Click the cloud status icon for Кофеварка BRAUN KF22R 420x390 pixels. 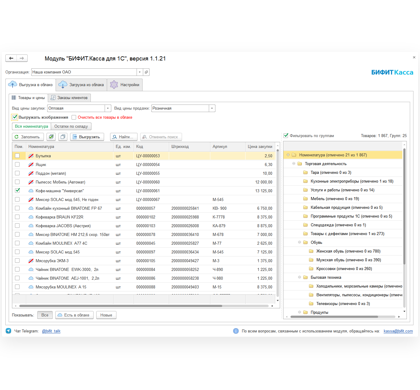pyautogui.click(x=31, y=217)
